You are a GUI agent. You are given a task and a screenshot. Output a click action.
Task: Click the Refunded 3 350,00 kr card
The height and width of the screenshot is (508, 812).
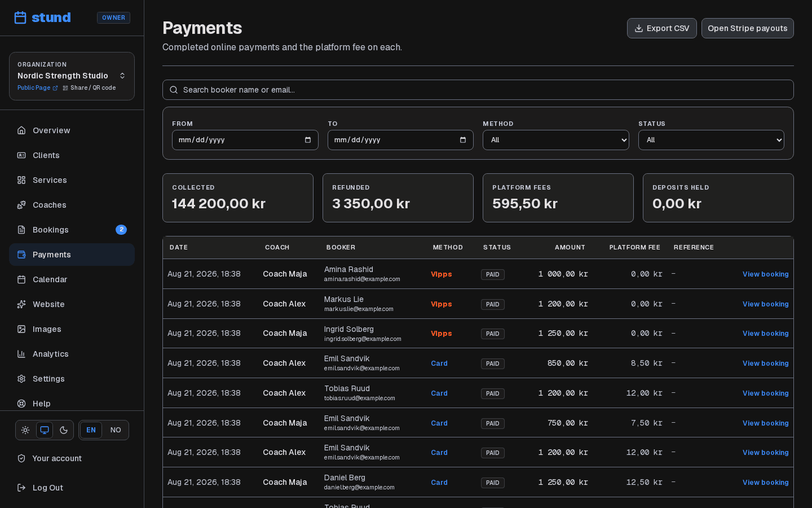[x=398, y=198]
